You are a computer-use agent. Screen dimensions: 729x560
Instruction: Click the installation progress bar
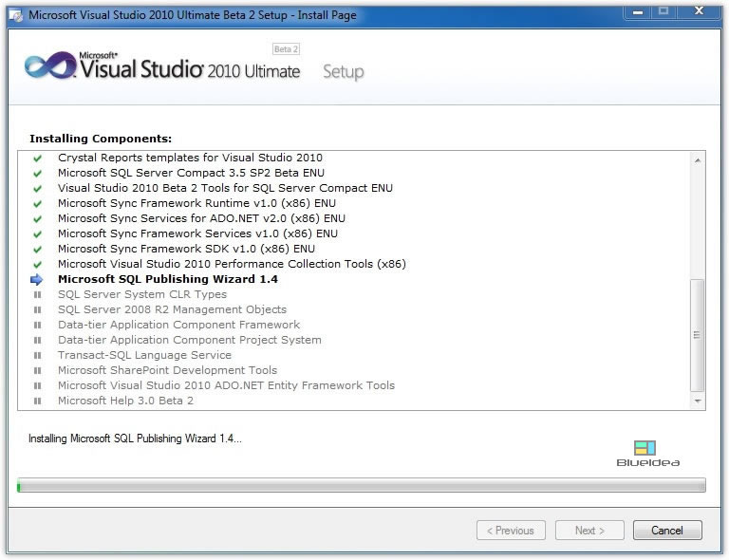tap(362, 485)
